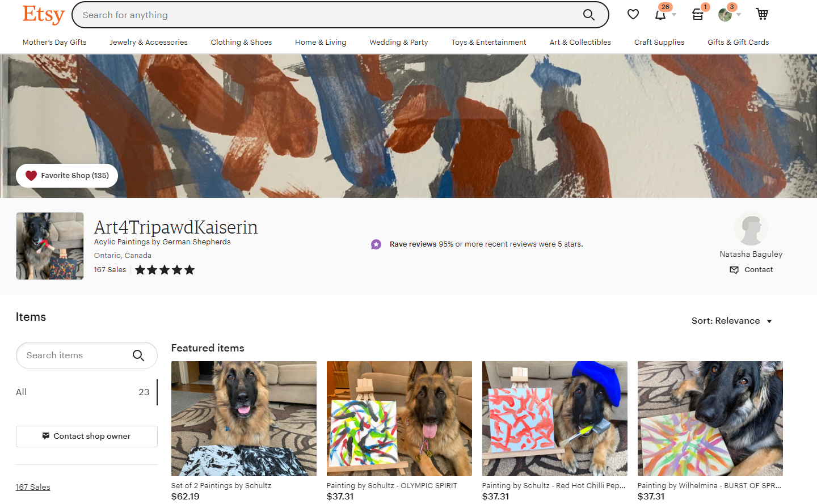Click the Rave reviews badge icon

pyautogui.click(x=376, y=244)
